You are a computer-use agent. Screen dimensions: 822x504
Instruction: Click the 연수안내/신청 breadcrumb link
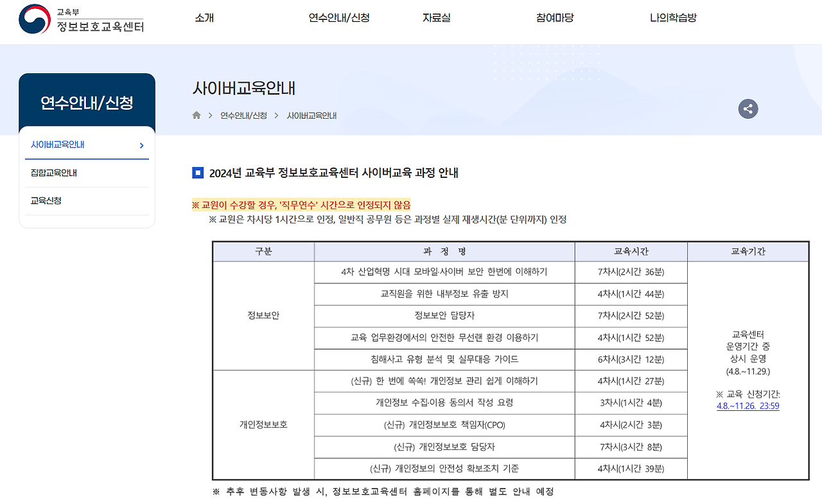coord(242,115)
